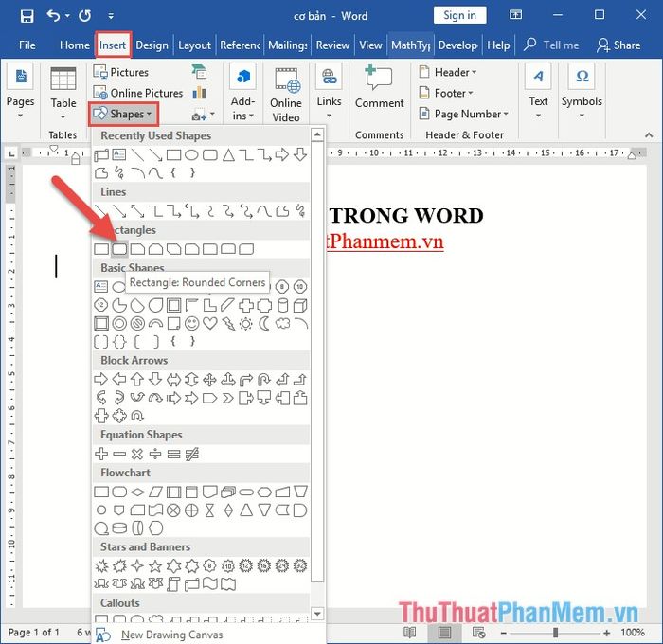Click the Sign in button
Screen dimensions: 663x644
[x=459, y=16]
